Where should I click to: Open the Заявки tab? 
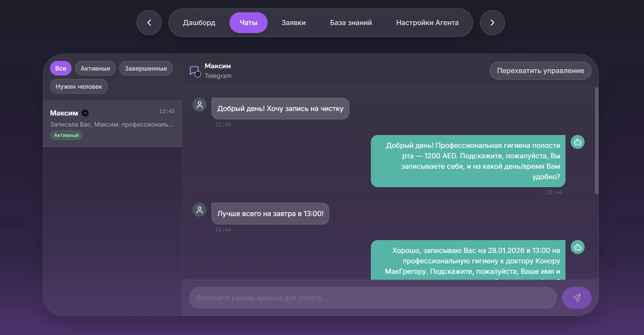pyautogui.click(x=293, y=23)
